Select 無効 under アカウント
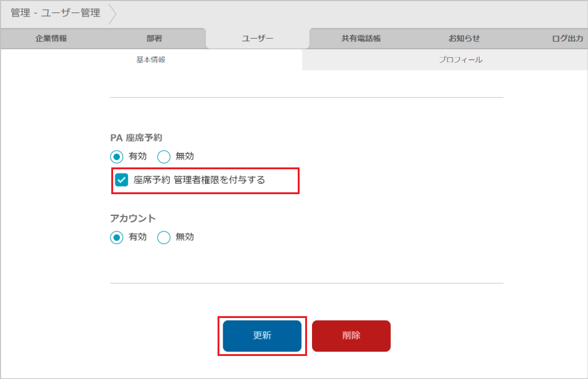This screenshot has width=588, height=379. point(163,237)
